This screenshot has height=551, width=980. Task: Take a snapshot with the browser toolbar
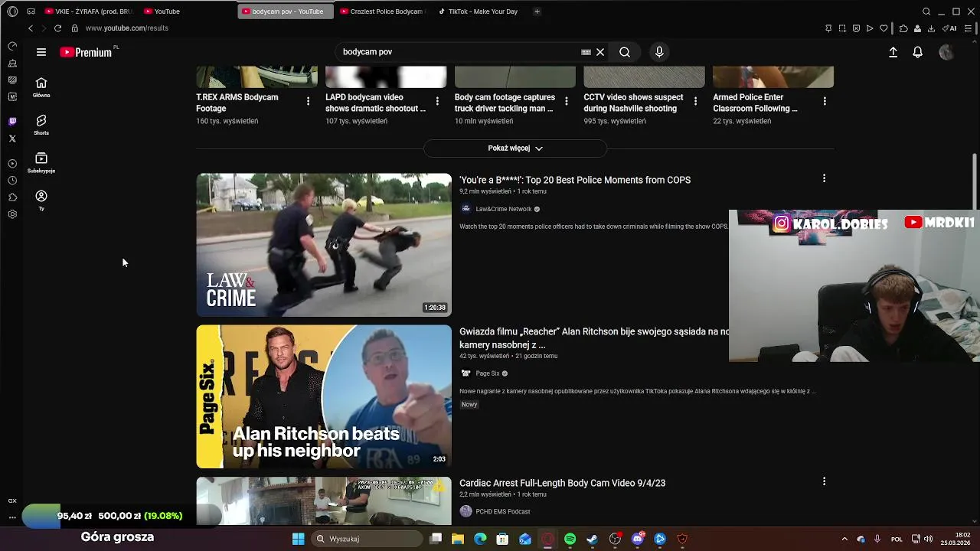(842, 28)
